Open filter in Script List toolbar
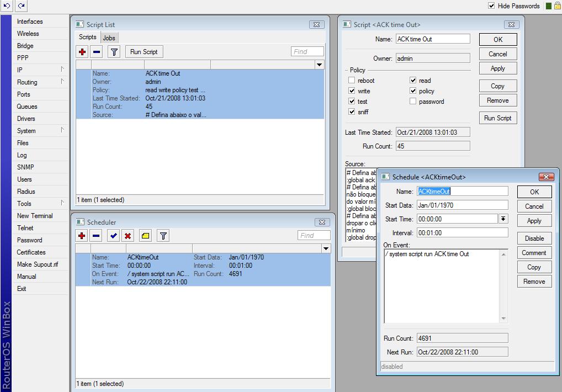The width and height of the screenshot is (562, 392). 114,52
